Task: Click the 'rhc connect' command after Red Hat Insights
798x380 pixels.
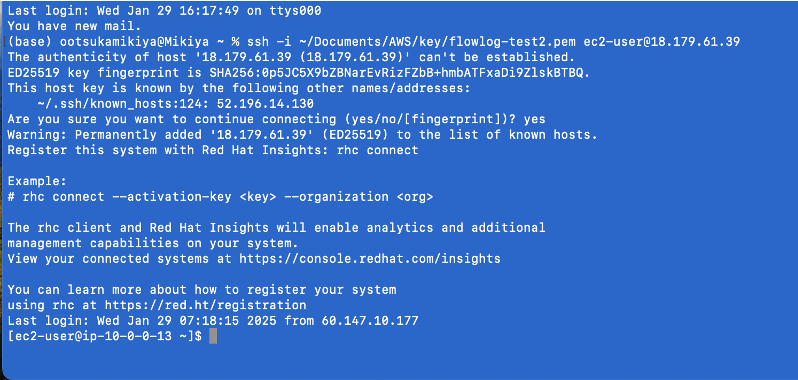Action: (x=378, y=151)
